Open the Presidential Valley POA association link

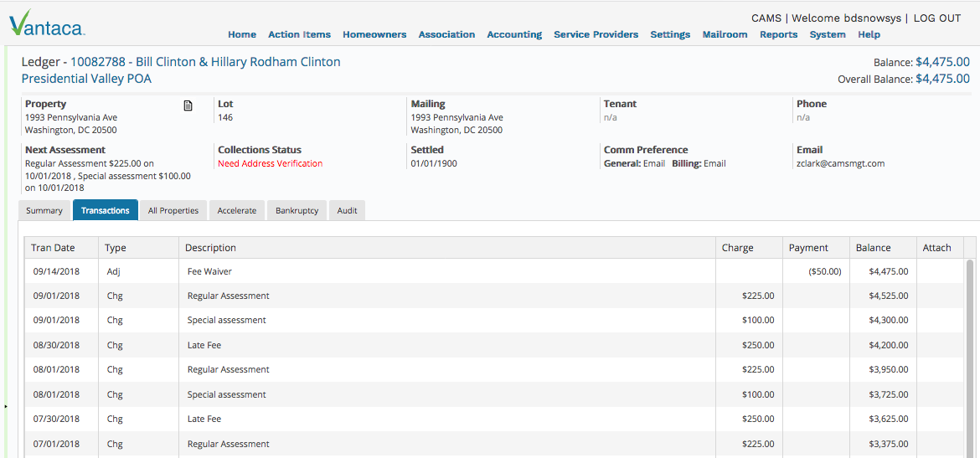(x=86, y=79)
